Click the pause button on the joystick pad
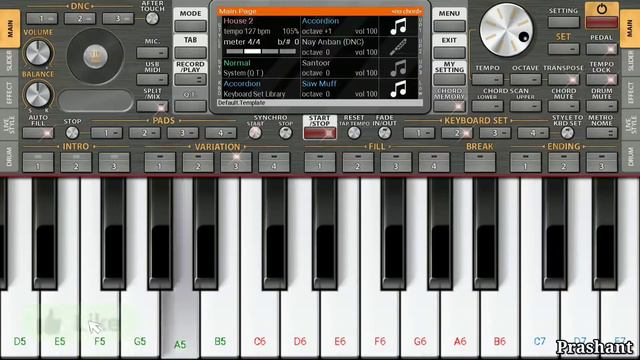Image resolution: width=640 pixels, height=360 pixels. [x=96, y=56]
